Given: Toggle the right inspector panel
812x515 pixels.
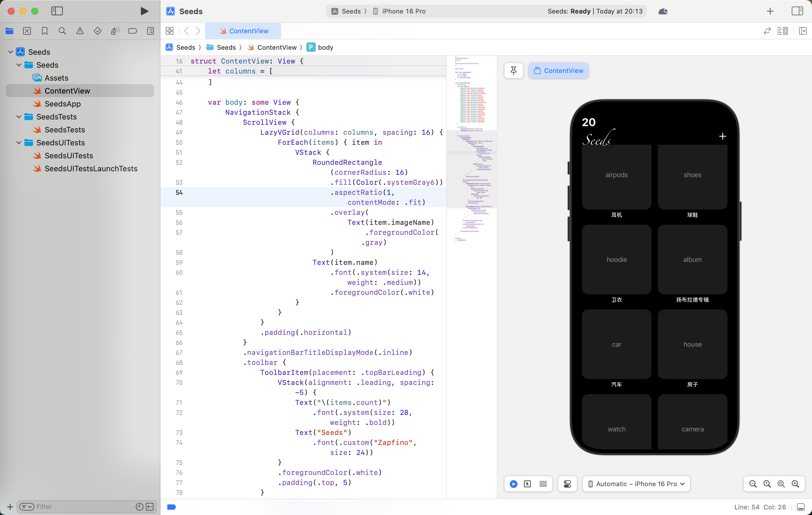Looking at the screenshot, I should 797,11.
